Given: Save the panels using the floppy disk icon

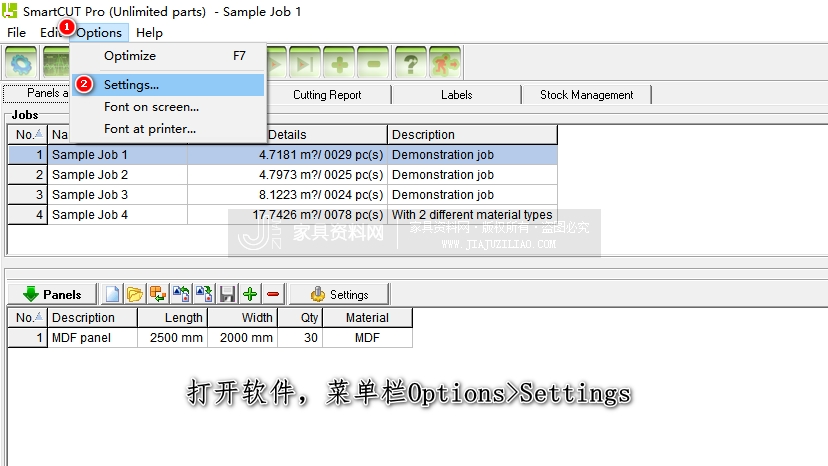Looking at the screenshot, I should pos(227,294).
